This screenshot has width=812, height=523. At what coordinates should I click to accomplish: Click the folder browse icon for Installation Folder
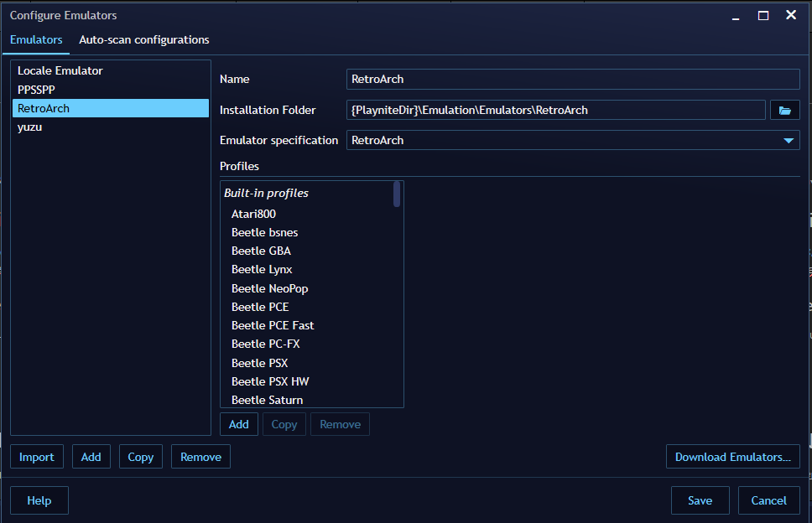tap(784, 110)
